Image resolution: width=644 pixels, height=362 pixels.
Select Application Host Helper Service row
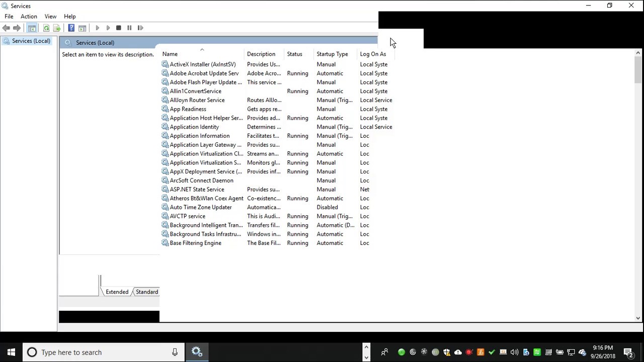(206, 118)
